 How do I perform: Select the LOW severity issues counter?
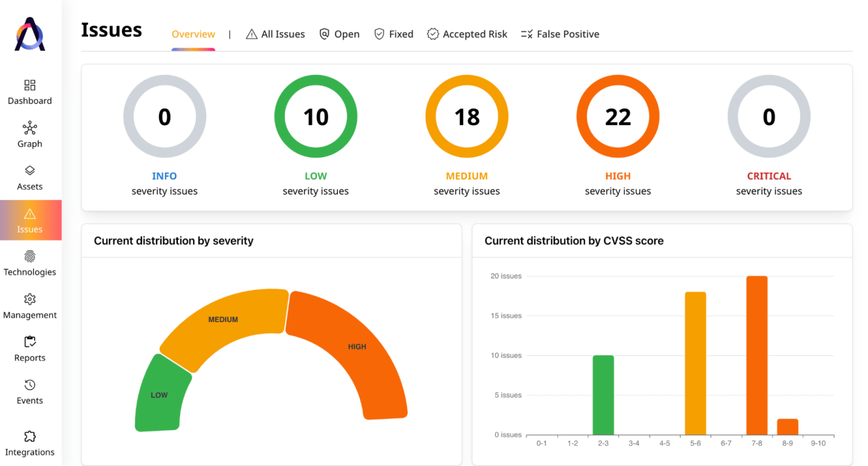pyautogui.click(x=315, y=117)
